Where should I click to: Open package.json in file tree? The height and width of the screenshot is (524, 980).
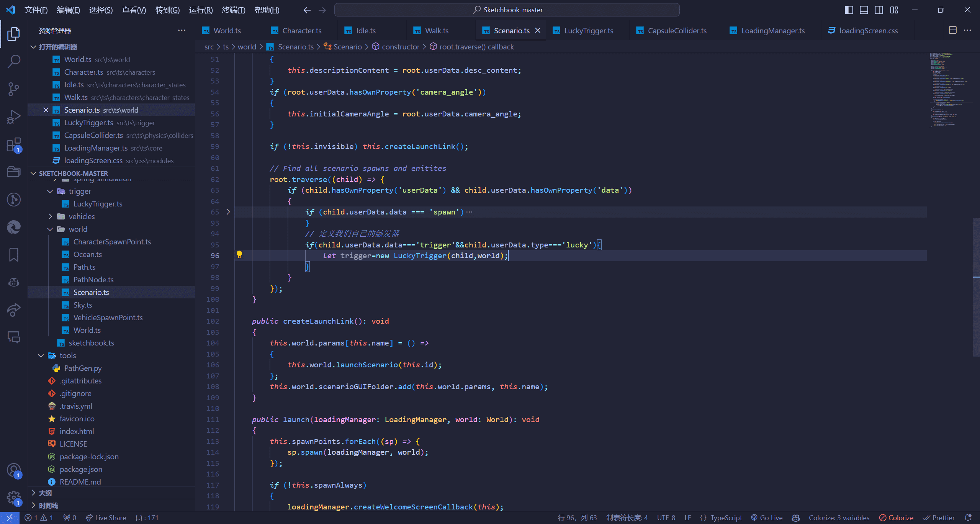(x=81, y=469)
